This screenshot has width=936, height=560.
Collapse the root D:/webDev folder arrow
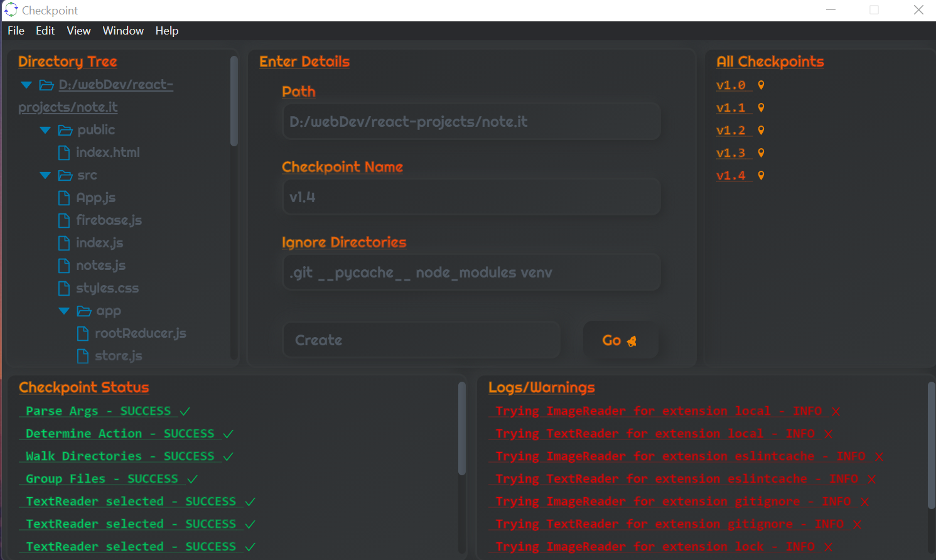pyautogui.click(x=26, y=85)
